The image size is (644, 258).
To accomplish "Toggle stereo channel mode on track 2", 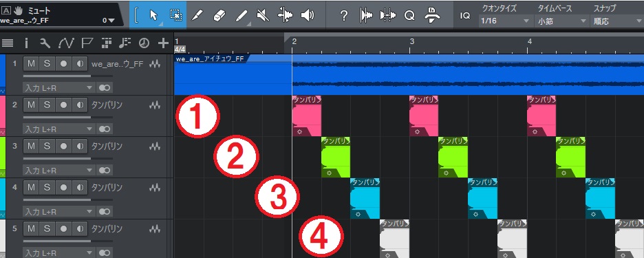I will (x=105, y=129).
